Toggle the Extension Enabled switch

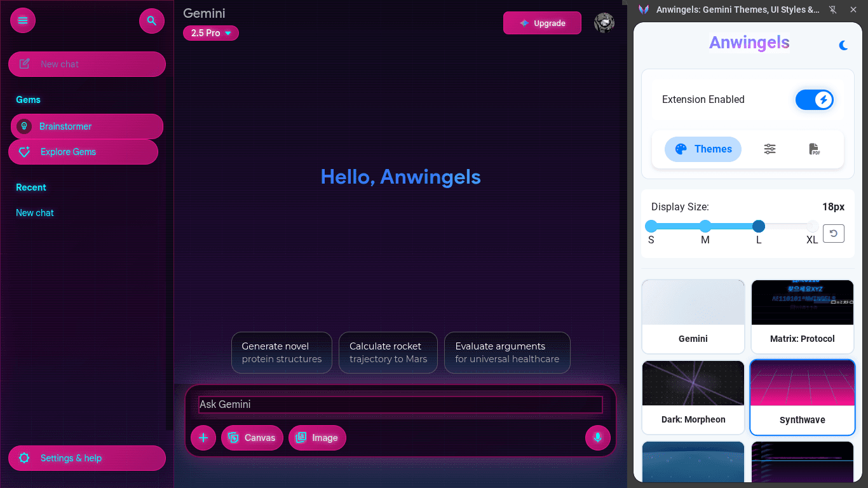point(815,100)
